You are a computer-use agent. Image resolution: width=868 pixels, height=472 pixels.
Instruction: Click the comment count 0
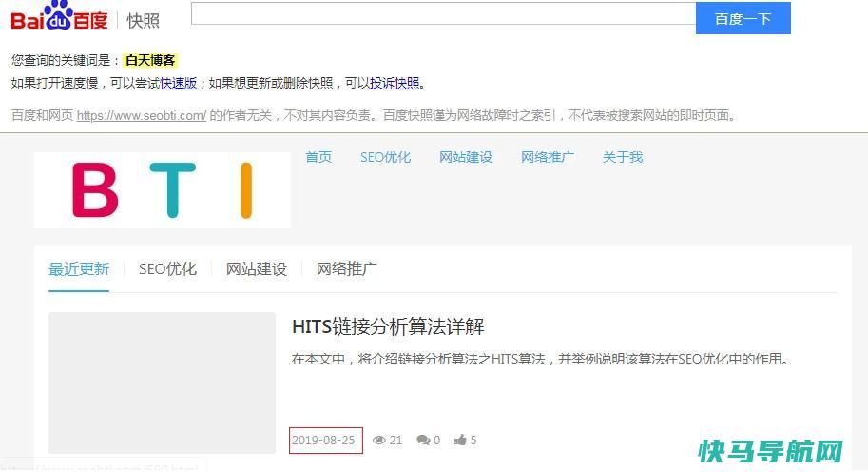[x=436, y=441]
